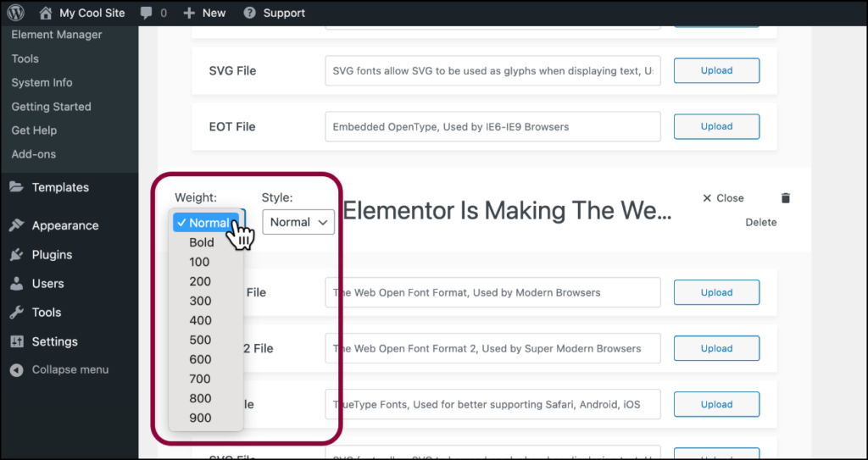Click Upload for SVG File

[x=716, y=70]
